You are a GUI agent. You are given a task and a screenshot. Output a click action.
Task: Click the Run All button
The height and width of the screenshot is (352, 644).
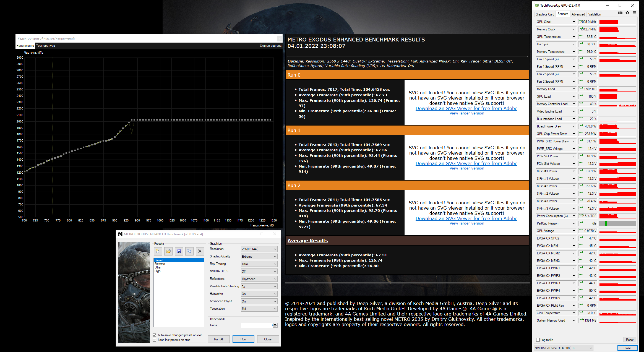(219, 339)
